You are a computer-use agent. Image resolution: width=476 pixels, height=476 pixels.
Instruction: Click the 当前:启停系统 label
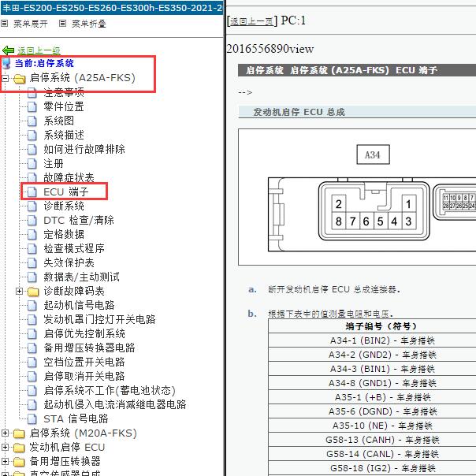click(44, 63)
